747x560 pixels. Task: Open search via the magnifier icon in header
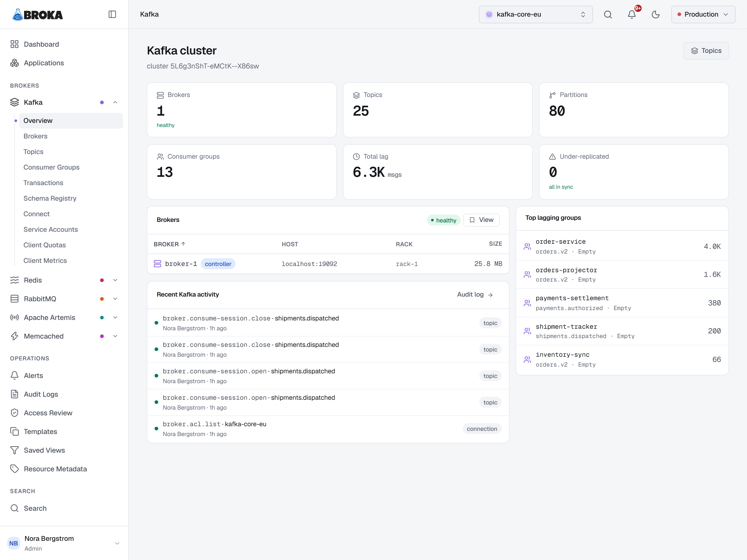tap(608, 14)
